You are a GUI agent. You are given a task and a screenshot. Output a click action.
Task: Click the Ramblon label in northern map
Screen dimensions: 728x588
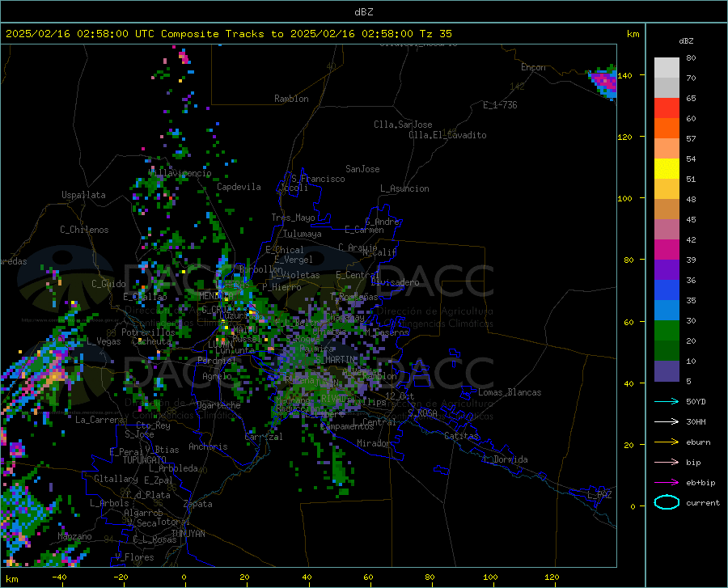[x=291, y=99]
